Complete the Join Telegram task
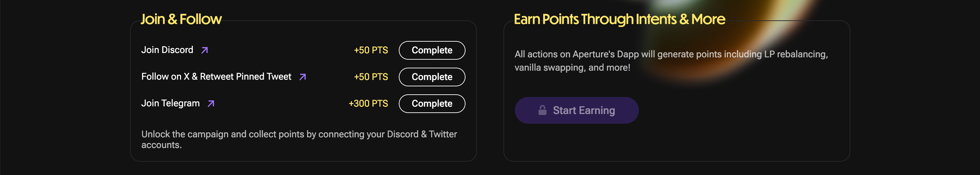This screenshot has width=980, height=175. [x=432, y=103]
